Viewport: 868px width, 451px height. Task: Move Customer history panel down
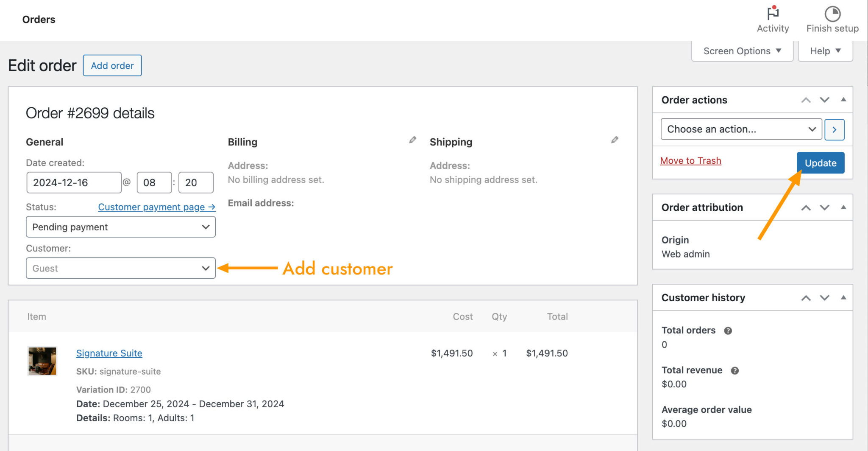coord(824,298)
